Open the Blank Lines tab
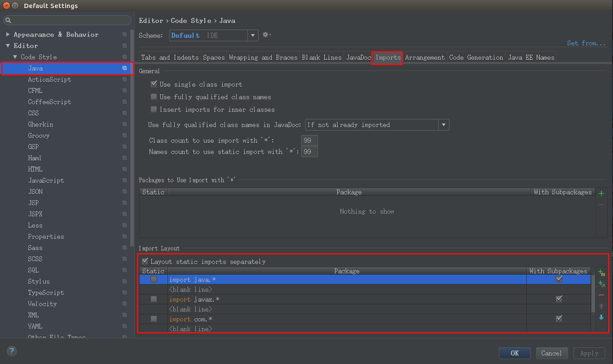The image size is (613, 364). point(322,57)
